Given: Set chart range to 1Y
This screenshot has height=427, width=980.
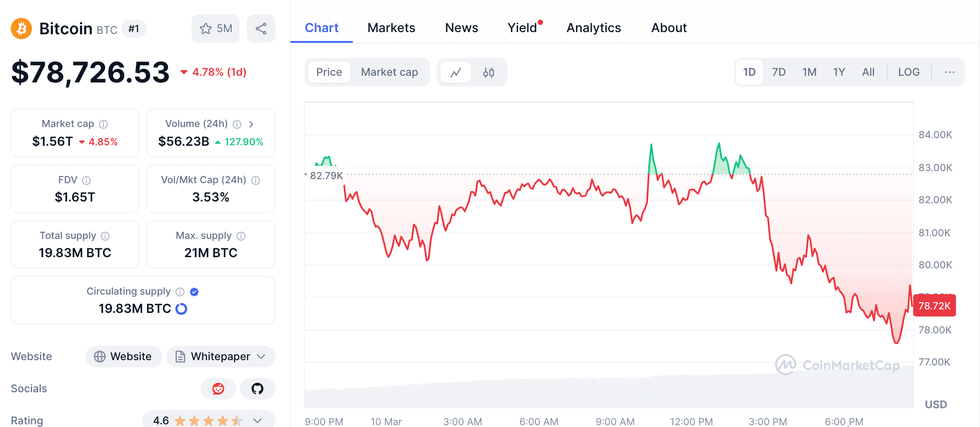Looking at the screenshot, I should (839, 72).
